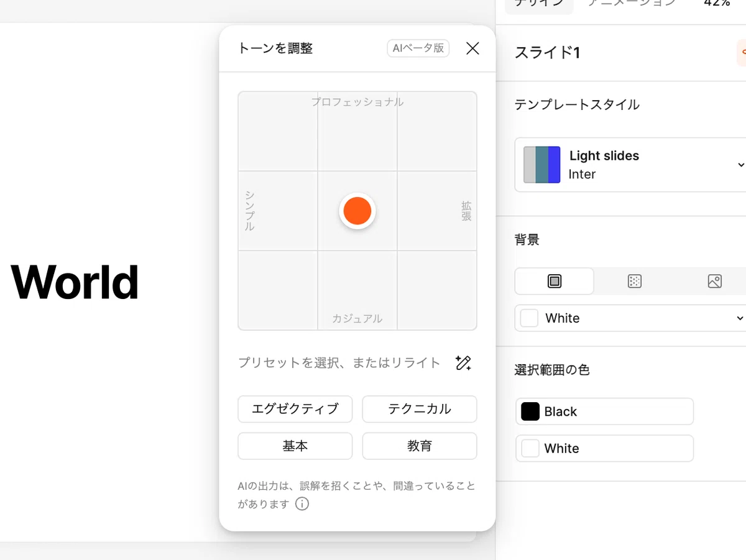Click the 42% zoom level
746x560 pixels.
tap(717, 3)
